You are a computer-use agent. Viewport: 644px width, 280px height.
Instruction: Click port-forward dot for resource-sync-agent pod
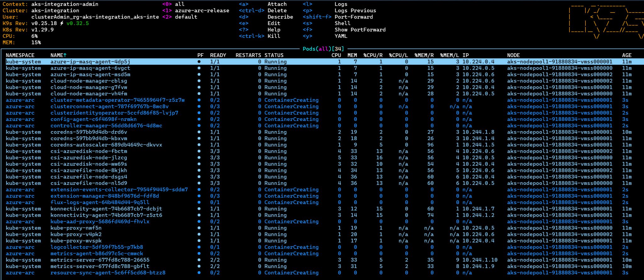click(x=199, y=273)
